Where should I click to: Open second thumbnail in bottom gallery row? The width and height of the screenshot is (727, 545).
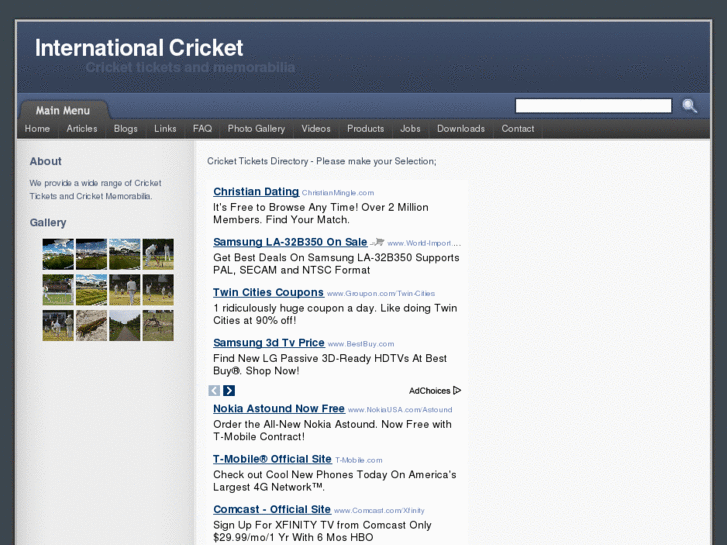point(91,326)
